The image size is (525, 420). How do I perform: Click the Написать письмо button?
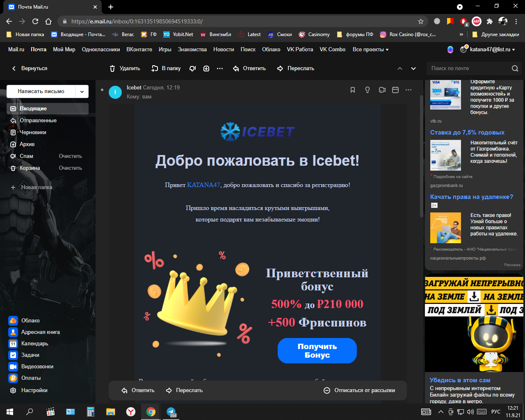(x=41, y=91)
